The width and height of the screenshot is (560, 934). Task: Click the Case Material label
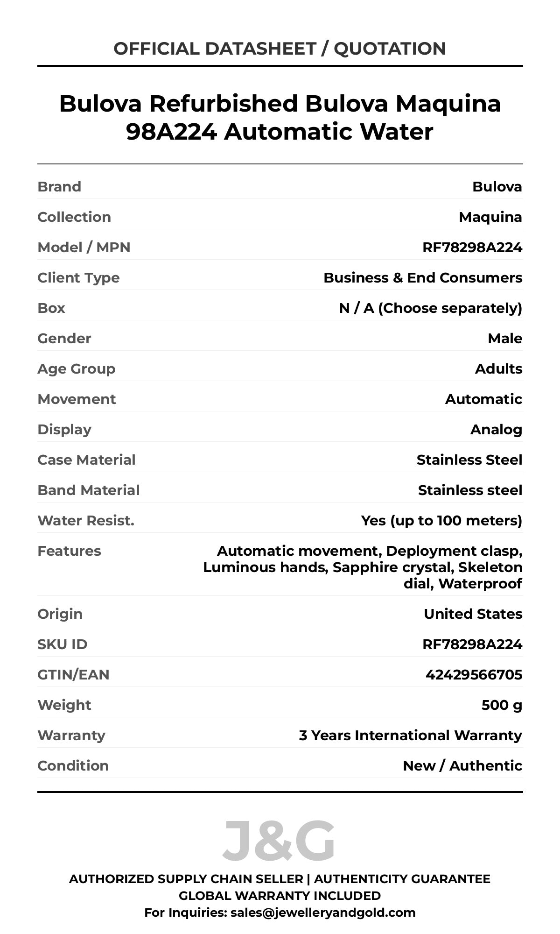click(86, 460)
